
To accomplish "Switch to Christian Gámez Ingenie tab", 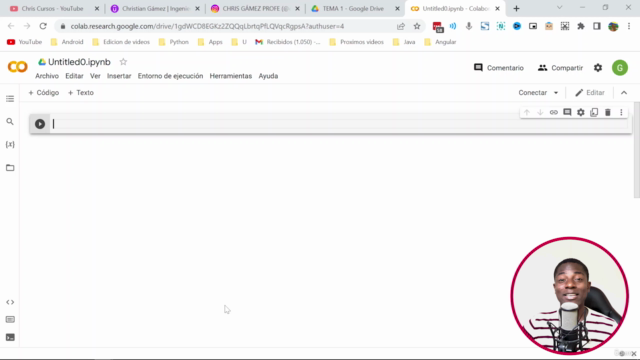I will pyautogui.click(x=156, y=9).
